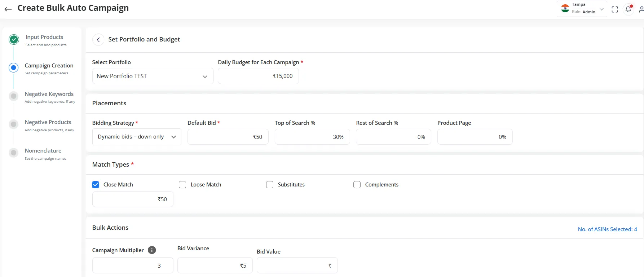Go to the Negative Keywords step

tap(49, 94)
